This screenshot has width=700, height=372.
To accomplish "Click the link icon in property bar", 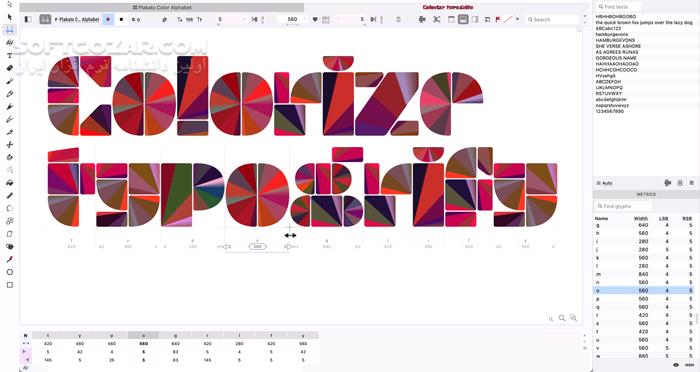I will [x=165, y=20].
